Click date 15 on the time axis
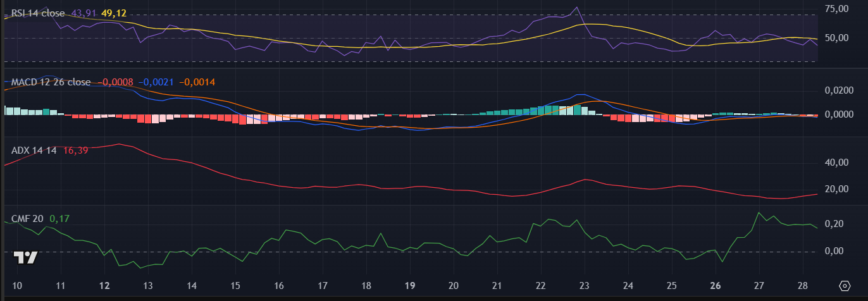This screenshot has width=868, height=301. (235, 285)
